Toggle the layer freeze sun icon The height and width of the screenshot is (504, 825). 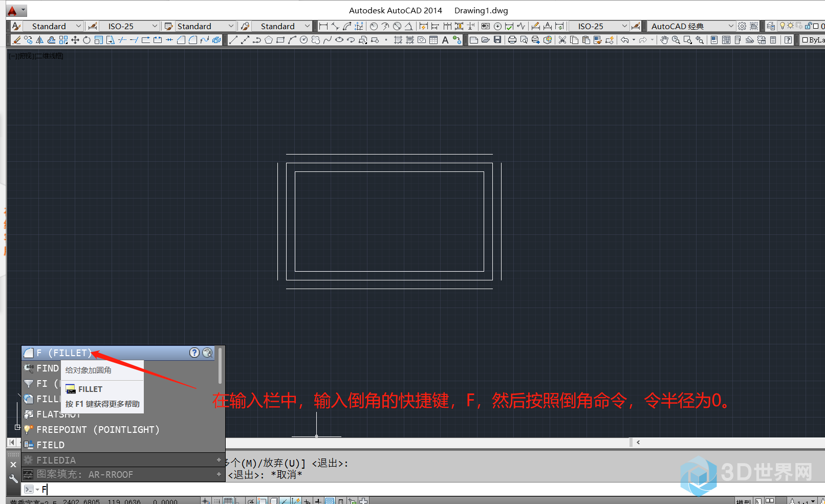coord(790,26)
